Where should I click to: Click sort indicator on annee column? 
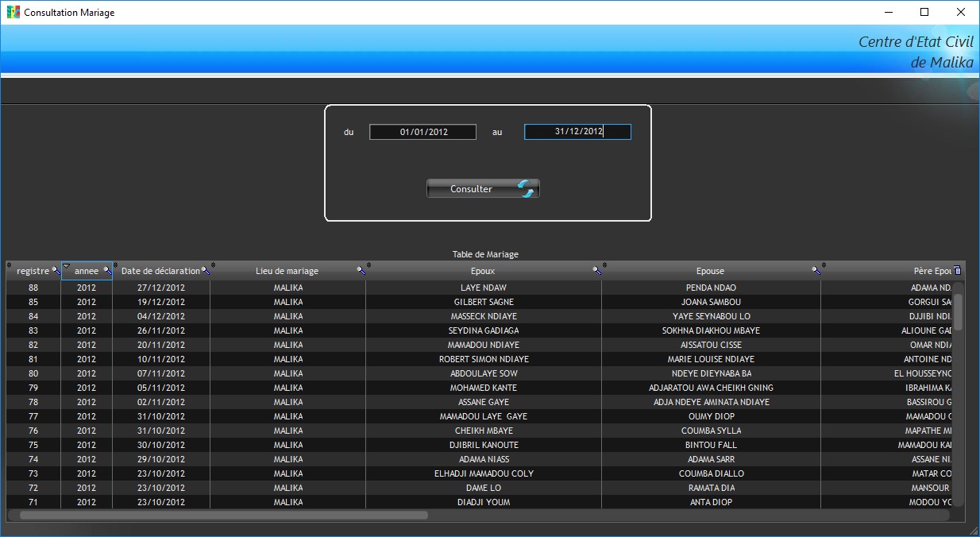(x=66, y=266)
